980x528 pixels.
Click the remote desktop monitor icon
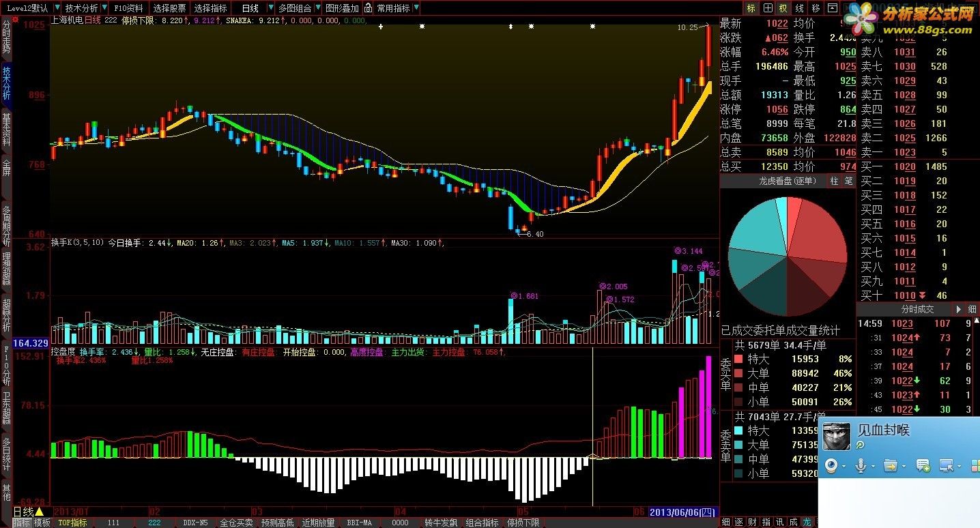[x=947, y=466]
